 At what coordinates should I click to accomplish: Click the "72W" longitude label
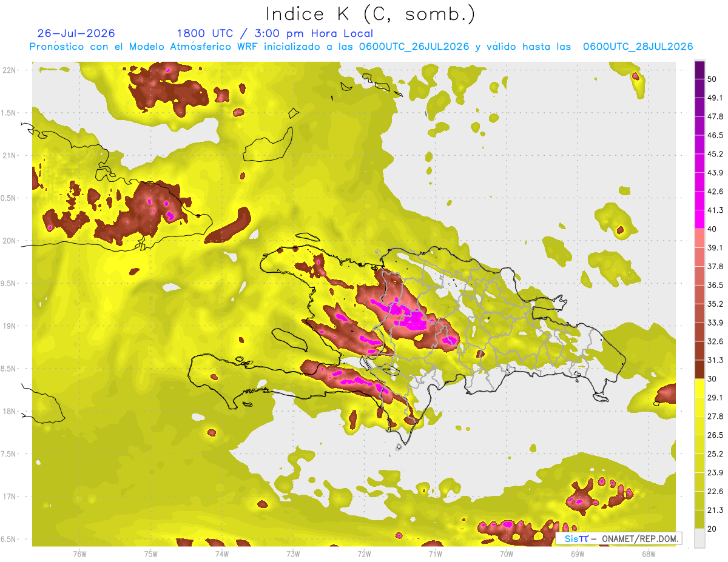(364, 554)
